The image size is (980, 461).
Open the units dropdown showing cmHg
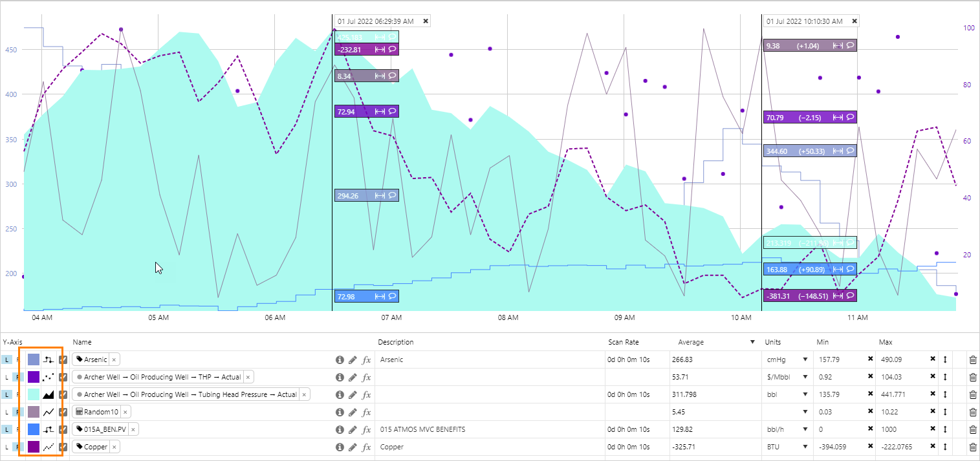[805, 359]
